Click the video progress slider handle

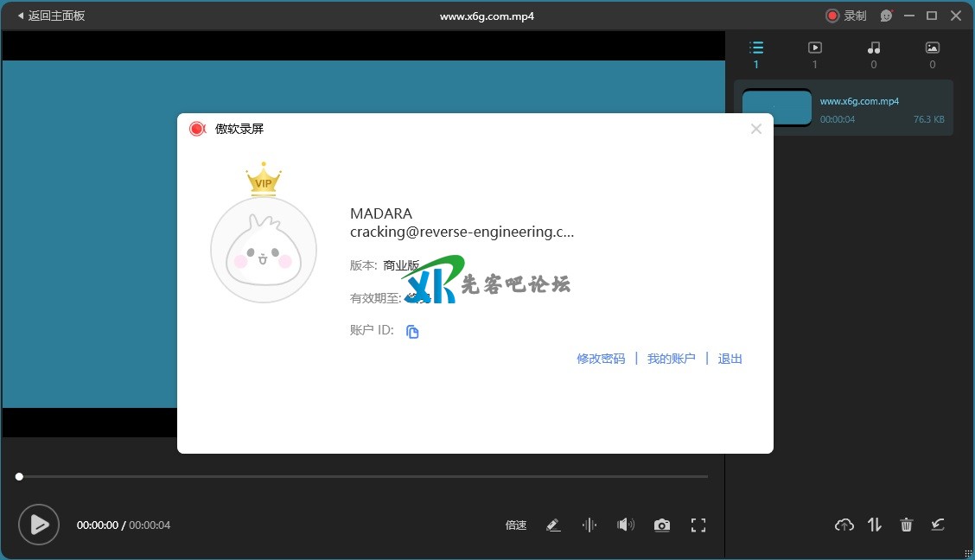(19, 476)
